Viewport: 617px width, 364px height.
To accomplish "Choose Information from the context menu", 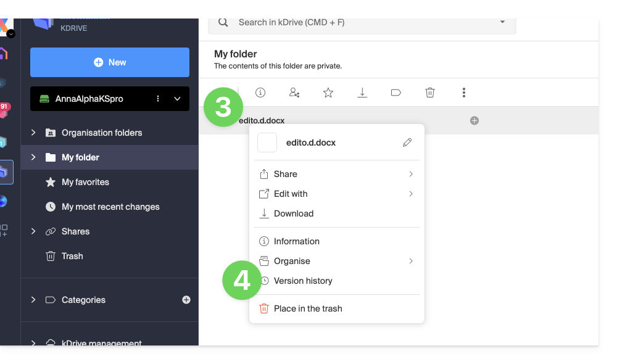I will tap(336, 241).
